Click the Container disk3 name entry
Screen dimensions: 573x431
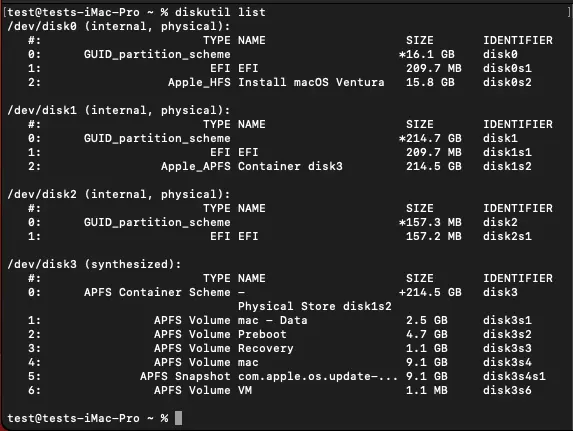[290, 166]
